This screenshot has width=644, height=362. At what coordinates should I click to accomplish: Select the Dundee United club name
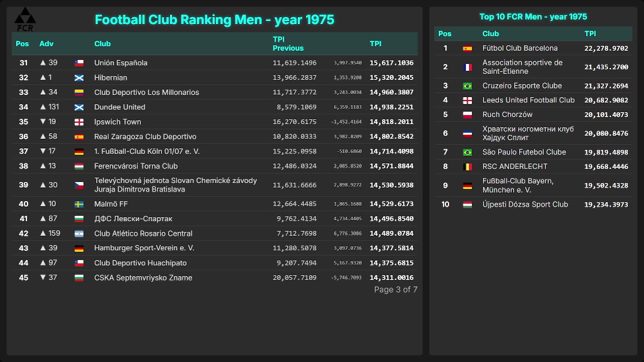pyautogui.click(x=120, y=107)
